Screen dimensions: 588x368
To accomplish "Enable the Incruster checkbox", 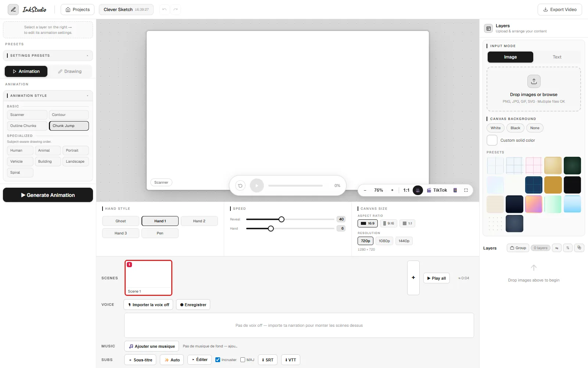I will tap(218, 360).
